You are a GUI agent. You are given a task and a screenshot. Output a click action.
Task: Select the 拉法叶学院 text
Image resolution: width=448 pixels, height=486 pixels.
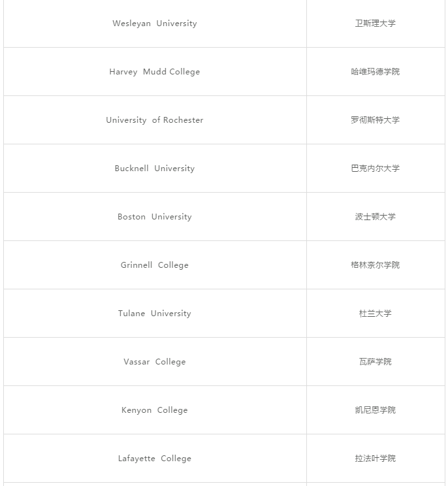pos(376,459)
